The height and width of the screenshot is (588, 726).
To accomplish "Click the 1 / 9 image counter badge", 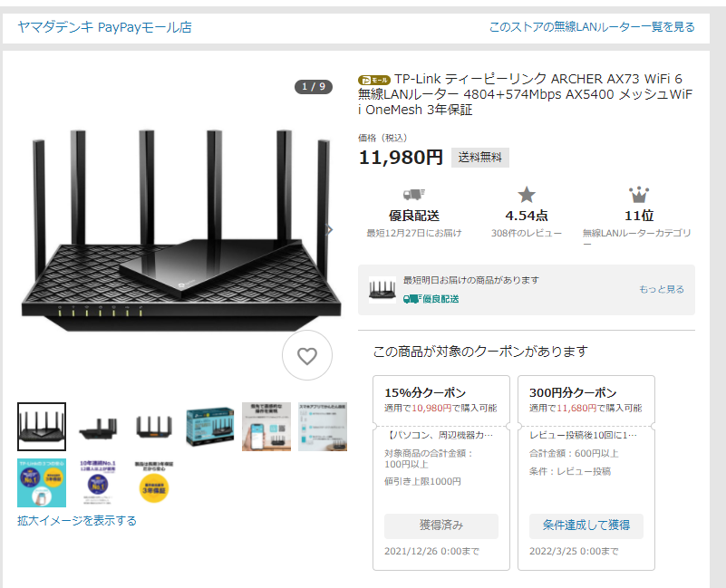I will pos(314,87).
